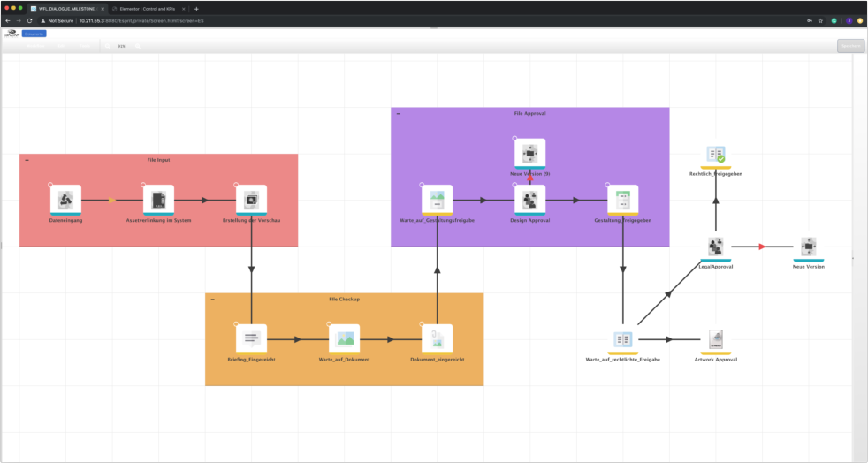This screenshot has height=463, width=868.
Task: Click the Neue Version (9) node
Action: click(529, 153)
